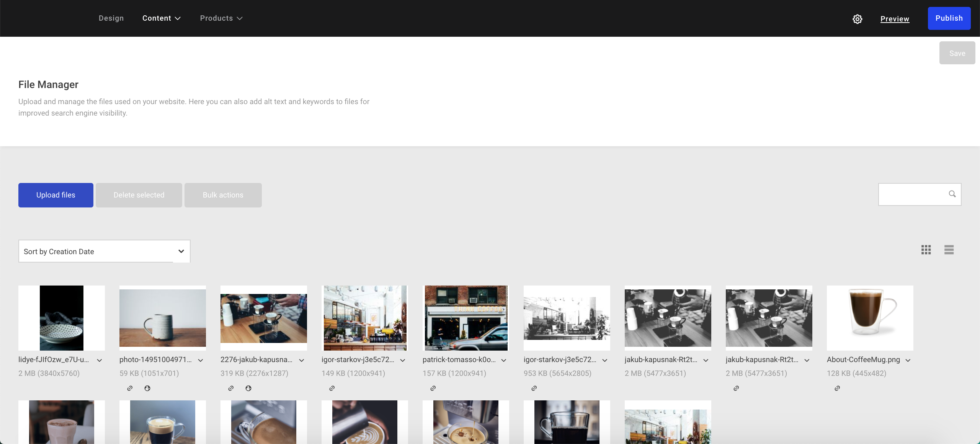980x444 pixels.
Task: Click link icon under photo-14951004971 file
Action: (130, 388)
